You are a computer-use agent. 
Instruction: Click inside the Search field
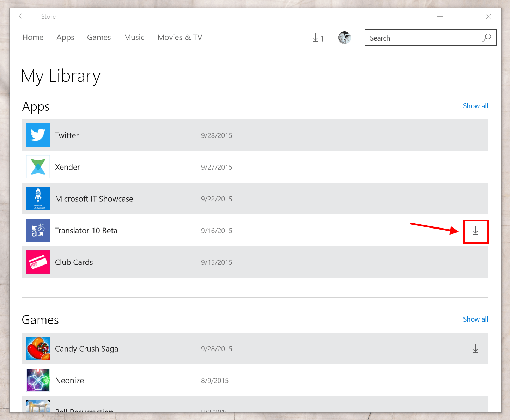(x=416, y=38)
